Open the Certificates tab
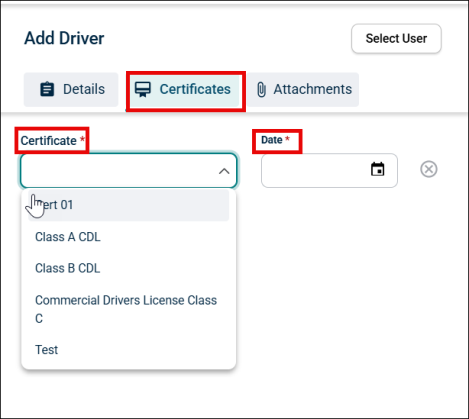The image size is (469, 419). point(185,89)
